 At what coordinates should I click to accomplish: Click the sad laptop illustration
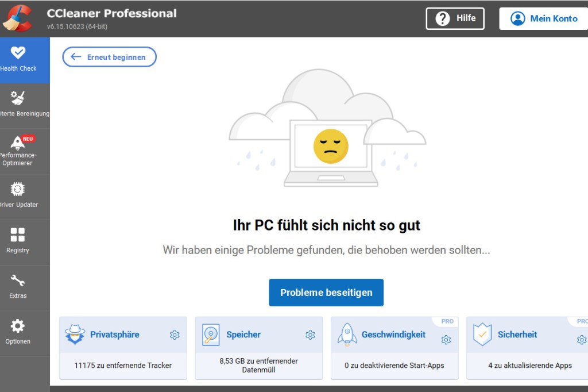click(x=331, y=153)
